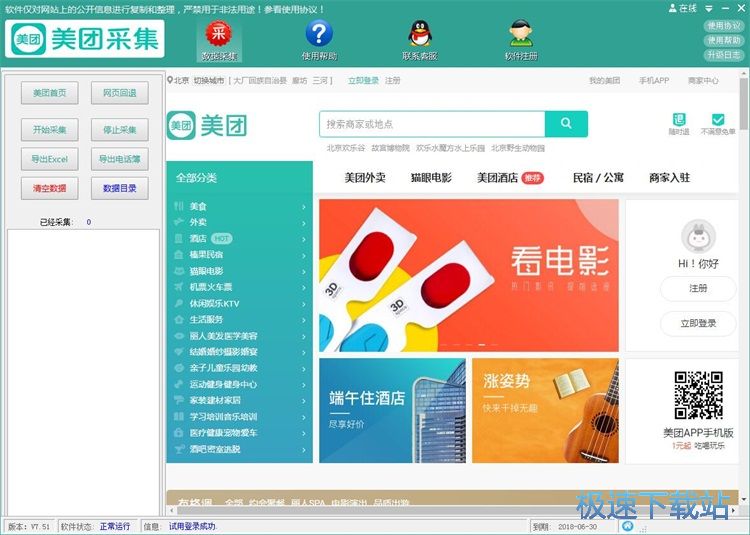
Task: Open the 美团酒店 navigation tab
Action: (x=497, y=178)
